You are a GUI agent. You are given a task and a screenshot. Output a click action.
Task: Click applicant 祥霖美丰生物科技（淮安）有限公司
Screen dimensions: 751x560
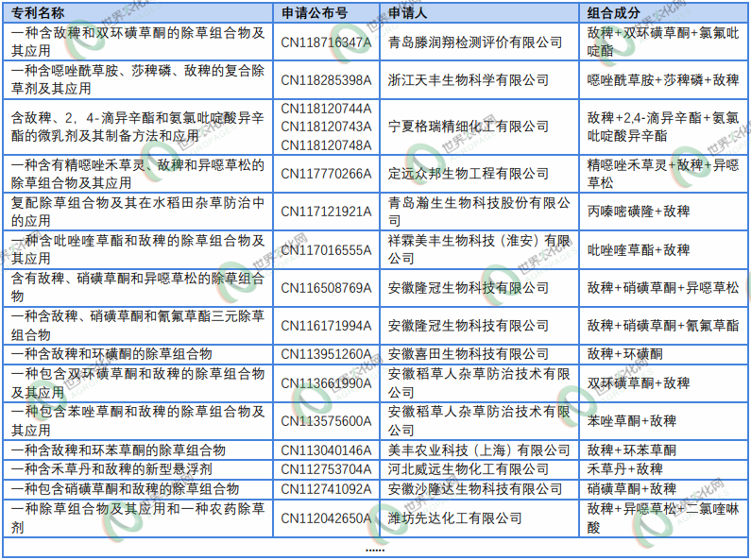(479, 249)
